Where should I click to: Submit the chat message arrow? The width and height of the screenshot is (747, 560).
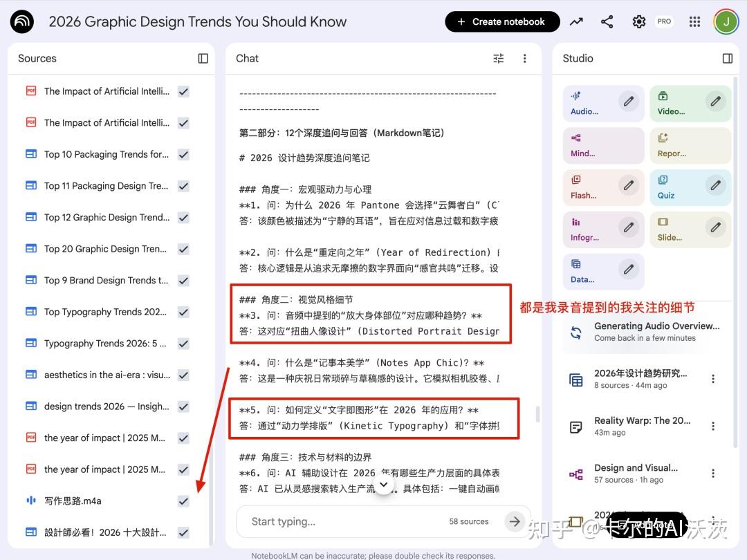[x=514, y=521]
